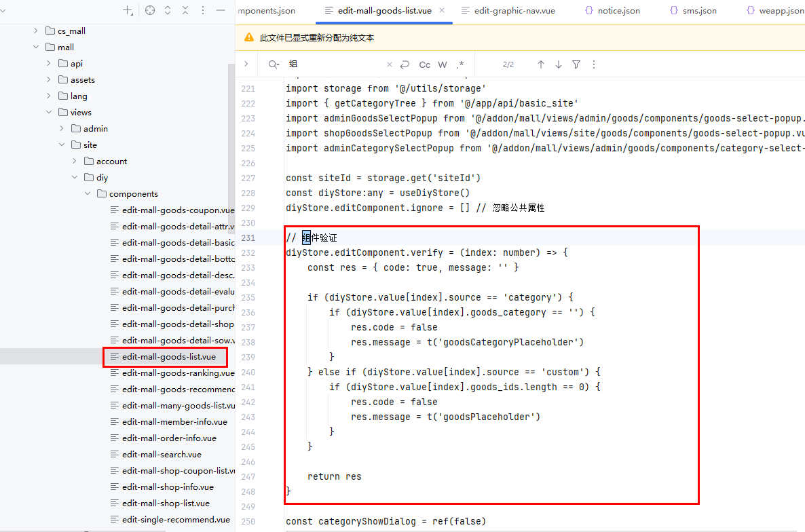Screen dimensions: 805x532
Task: Go to previous search occurrence arrow
Action: pyautogui.click(x=541, y=64)
